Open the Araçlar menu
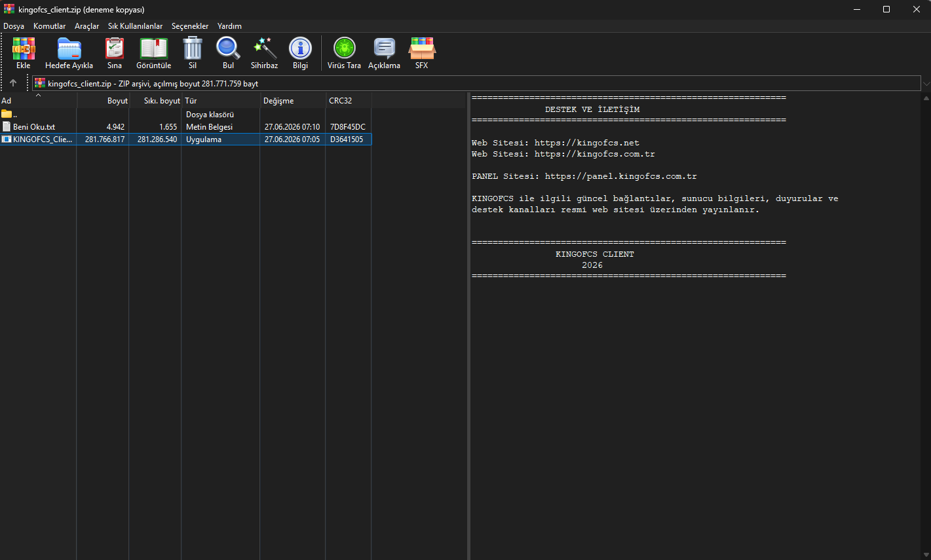 click(x=87, y=26)
